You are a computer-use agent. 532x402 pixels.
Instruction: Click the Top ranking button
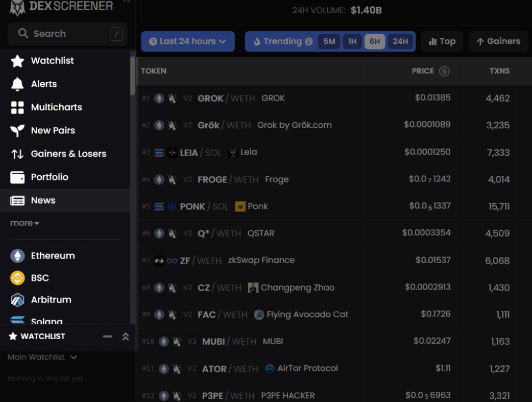pyautogui.click(x=442, y=41)
